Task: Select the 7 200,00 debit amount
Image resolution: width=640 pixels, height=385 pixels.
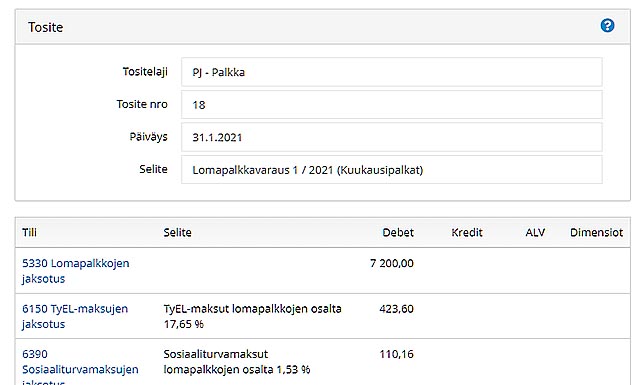Action: coord(392,263)
